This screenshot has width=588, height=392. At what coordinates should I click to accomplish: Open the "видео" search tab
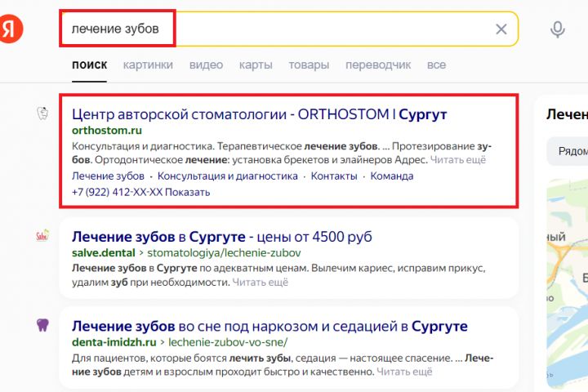point(206,65)
